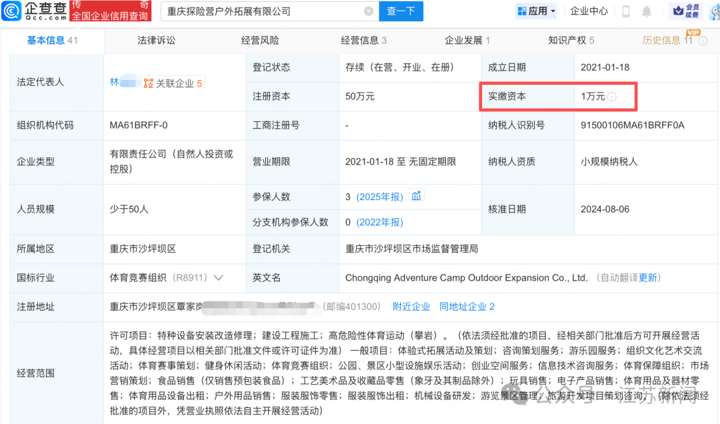Click the 查一下 search button
Screen dimensions: 720x424
coord(401,11)
